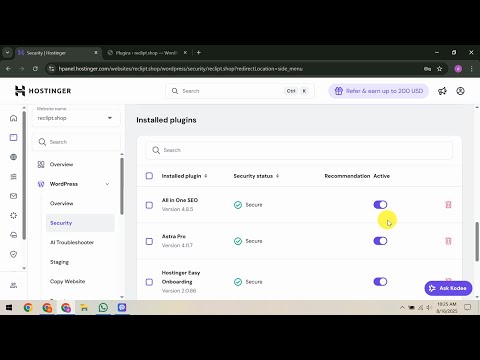Check the select-all plugins checkbox
Image resolution: width=480 pixels, height=360 pixels.
point(149,176)
